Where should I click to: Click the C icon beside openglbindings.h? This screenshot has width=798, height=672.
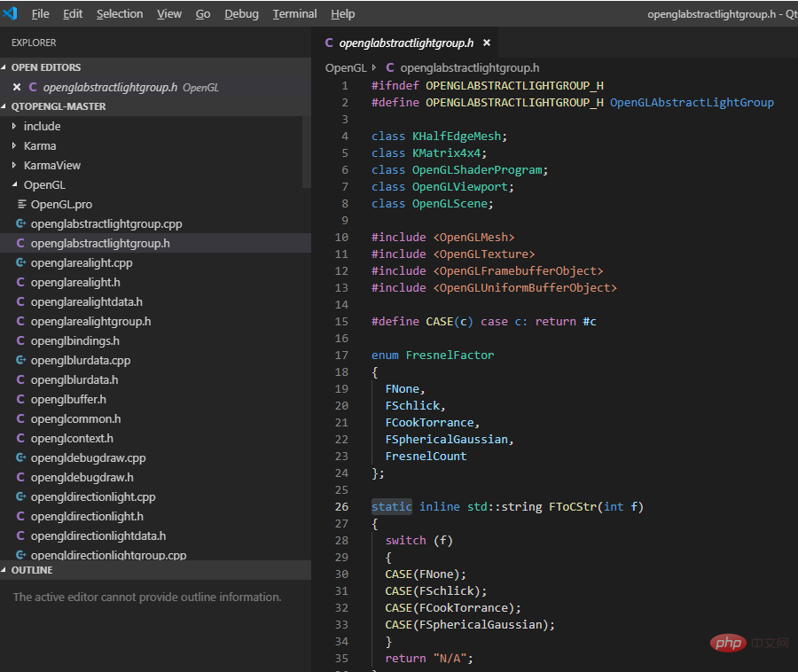(20, 340)
